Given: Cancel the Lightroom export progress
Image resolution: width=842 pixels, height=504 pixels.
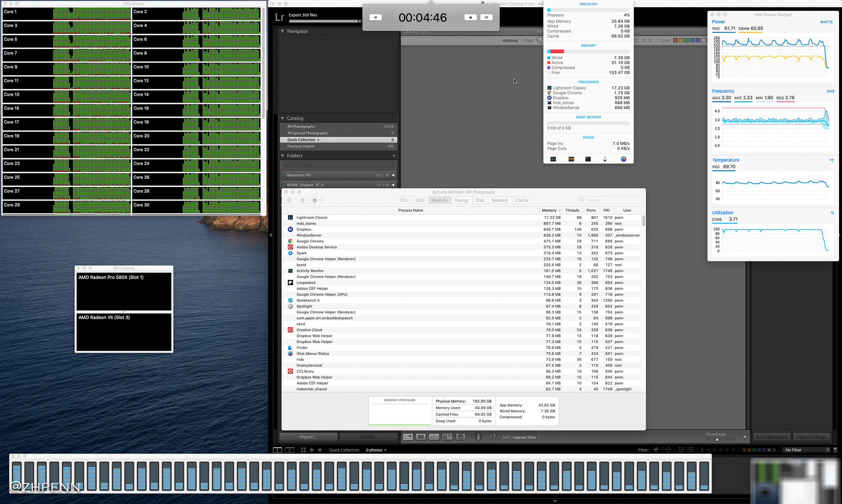Looking at the screenshot, I should click(360, 21).
